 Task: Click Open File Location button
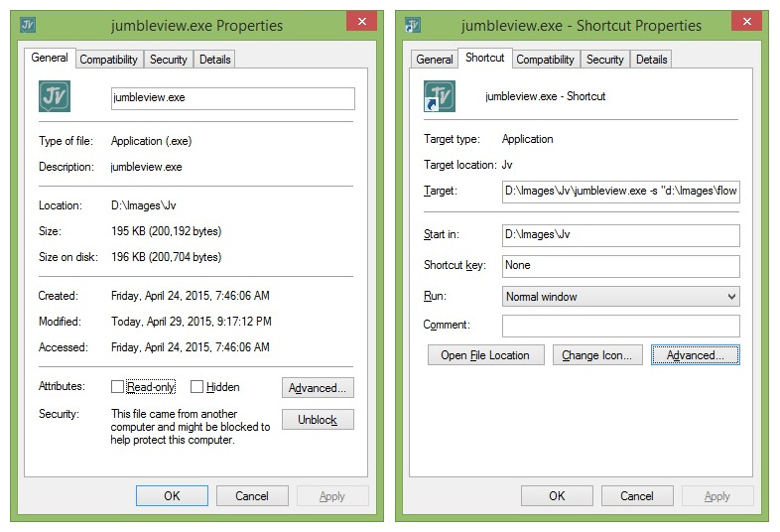coord(486,355)
